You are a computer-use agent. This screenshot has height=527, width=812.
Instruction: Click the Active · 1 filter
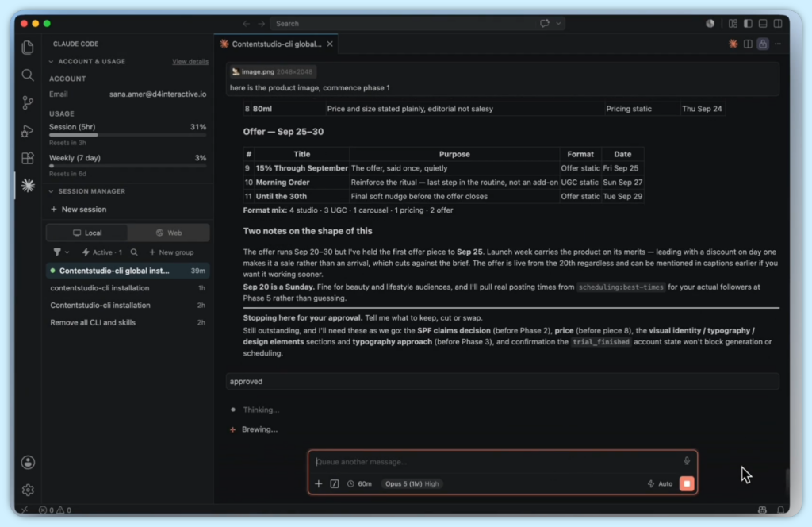click(102, 252)
